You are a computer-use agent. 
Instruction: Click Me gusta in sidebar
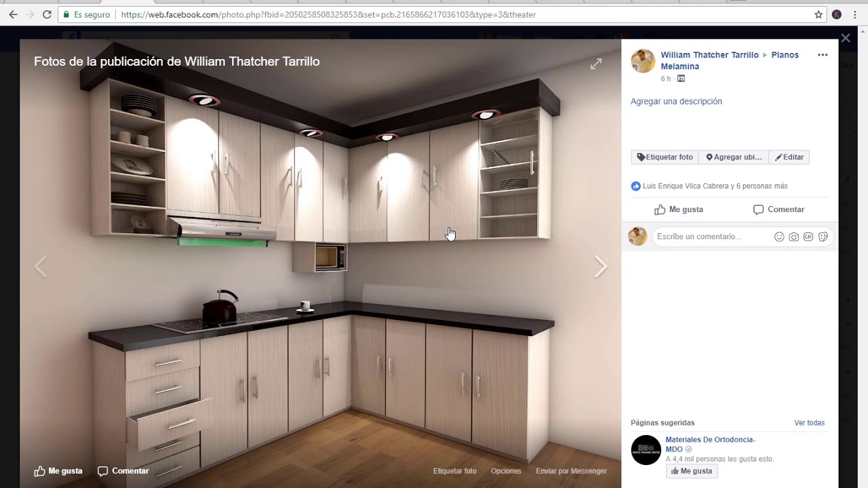tap(678, 209)
